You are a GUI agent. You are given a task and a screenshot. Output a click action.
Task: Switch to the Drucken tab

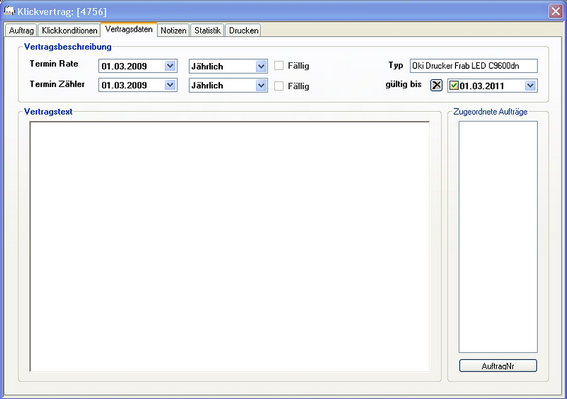click(243, 30)
